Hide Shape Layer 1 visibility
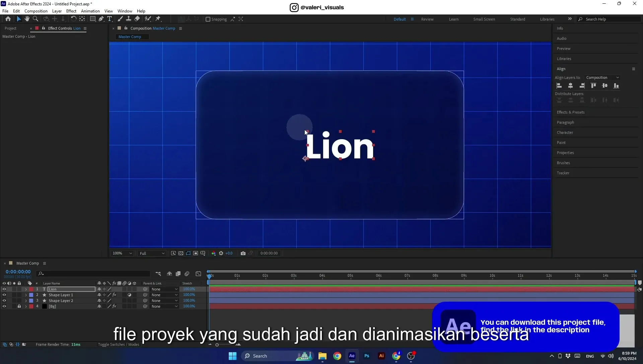Image resolution: width=643 pixels, height=364 pixels. [x=4, y=295]
